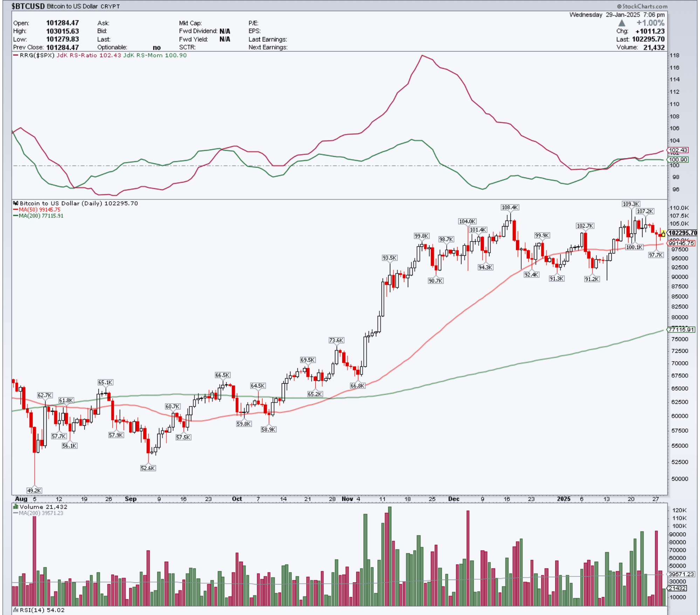Click the header Volume value 21,432

coord(654,47)
